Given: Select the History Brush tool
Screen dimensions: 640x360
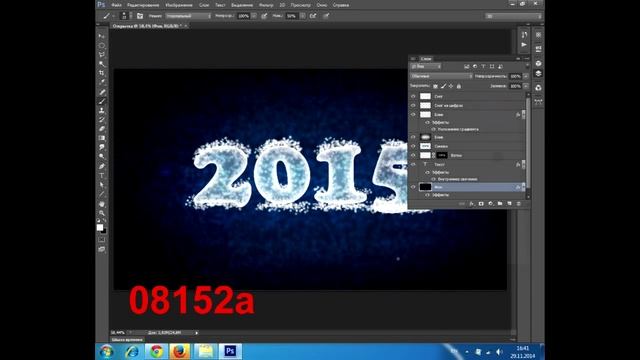Looking at the screenshot, I should coord(102,120).
